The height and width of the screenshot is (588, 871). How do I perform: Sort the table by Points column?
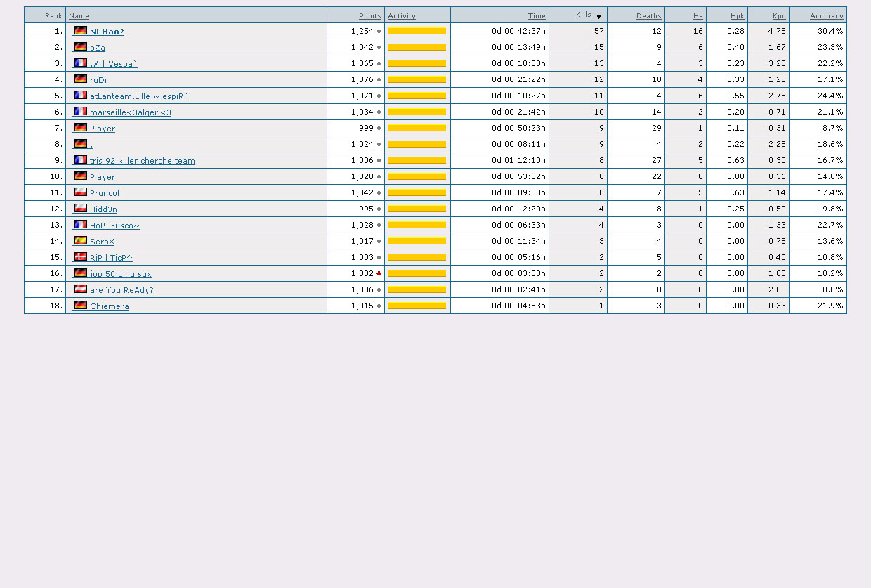pyautogui.click(x=369, y=16)
